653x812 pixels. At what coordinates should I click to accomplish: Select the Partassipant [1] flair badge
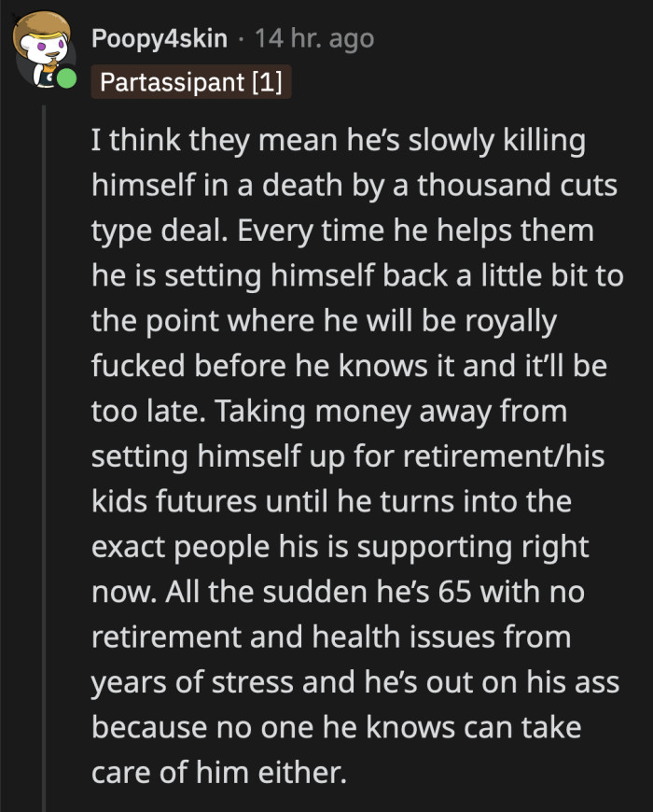(190, 82)
